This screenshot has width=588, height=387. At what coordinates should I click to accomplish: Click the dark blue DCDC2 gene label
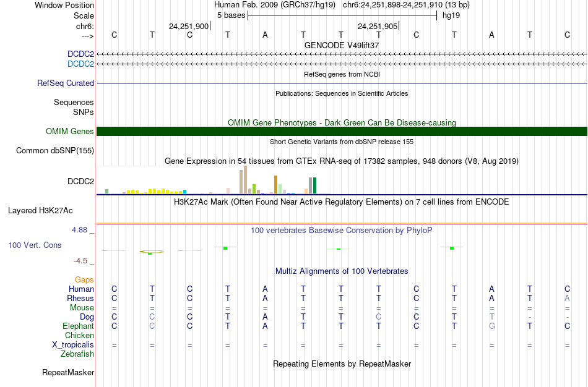pos(80,54)
